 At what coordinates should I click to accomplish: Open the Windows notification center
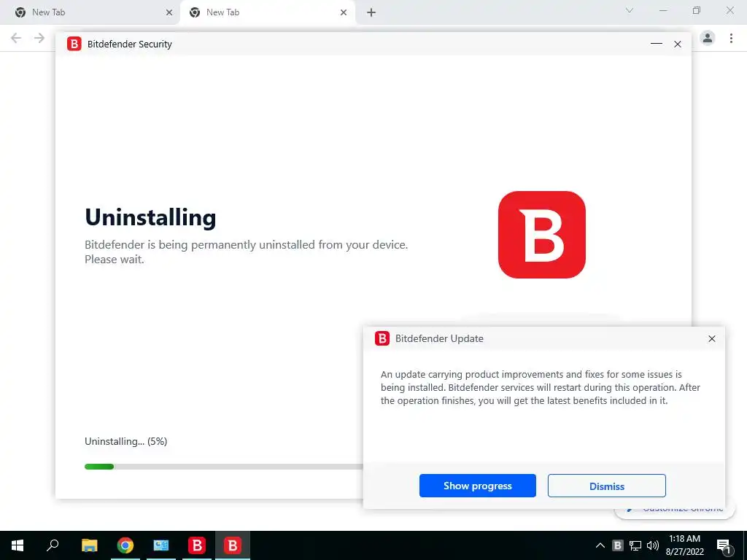pos(724,545)
